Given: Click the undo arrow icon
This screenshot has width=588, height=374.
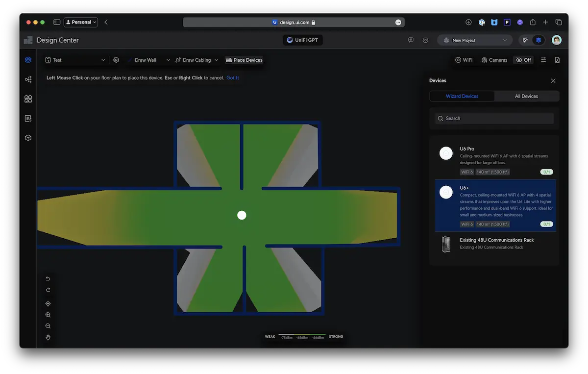Looking at the screenshot, I should [48, 278].
